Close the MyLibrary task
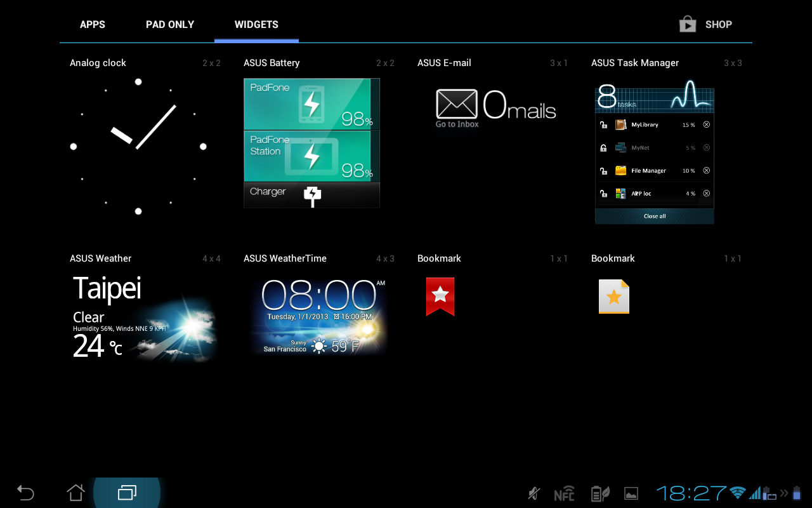The height and width of the screenshot is (508, 812). pyautogui.click(x=706, y=125)
